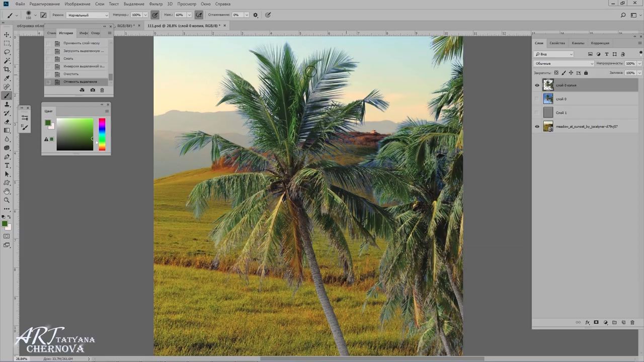Filter layers by type layers (T icon)
The image size is (644, 362).
click(x=606, y=54)
